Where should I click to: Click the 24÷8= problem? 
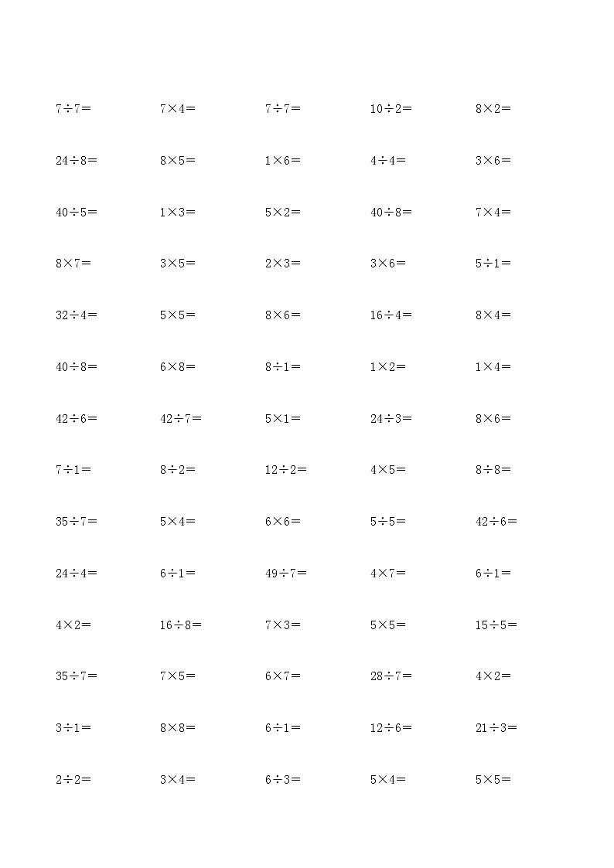[x=76, y=161]
